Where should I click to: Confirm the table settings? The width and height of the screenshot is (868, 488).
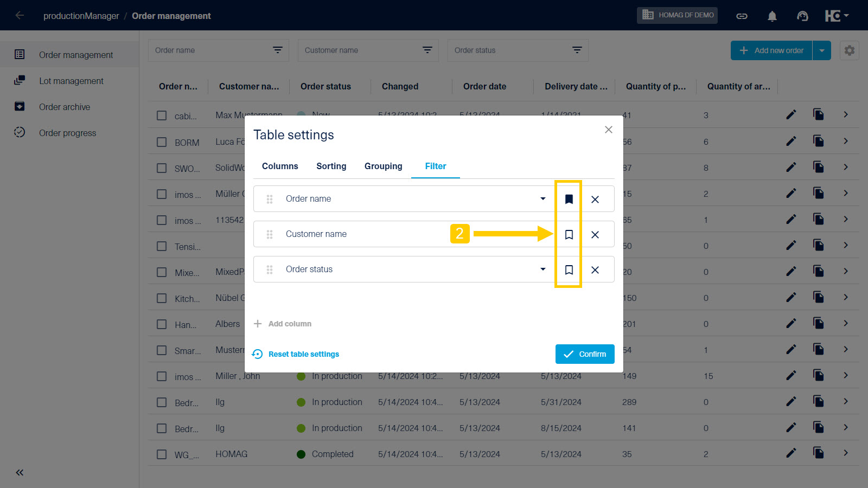585,354
